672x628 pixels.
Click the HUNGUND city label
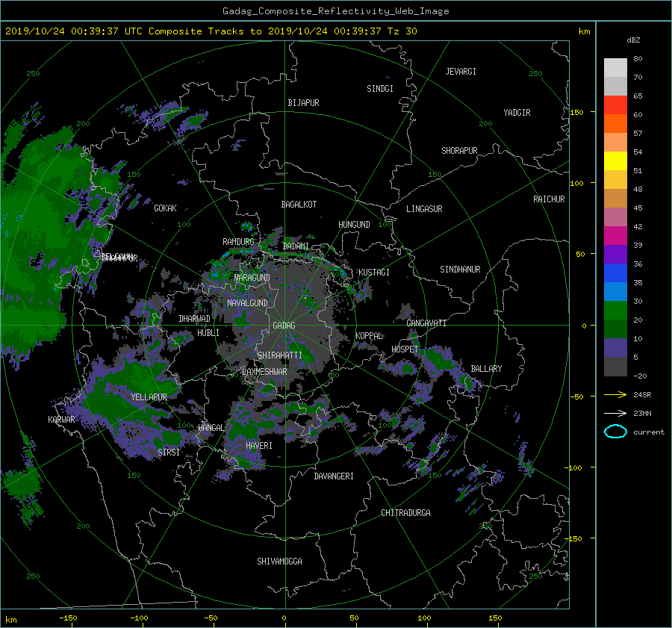point(354,225)
